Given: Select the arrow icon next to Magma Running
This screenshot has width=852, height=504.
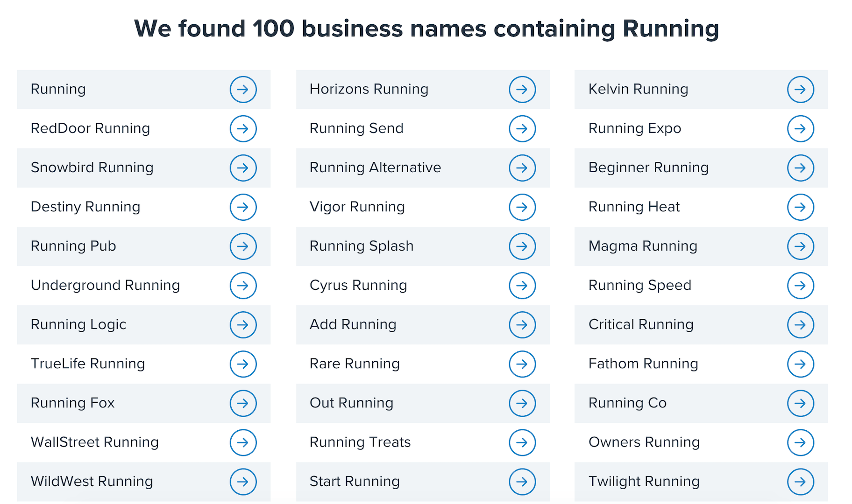Looking at the screenshot, I should point(800,246).
